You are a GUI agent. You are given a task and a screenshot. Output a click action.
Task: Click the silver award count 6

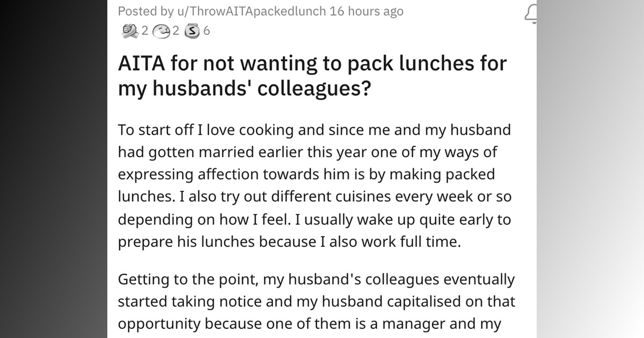click(x=207, y=31)
